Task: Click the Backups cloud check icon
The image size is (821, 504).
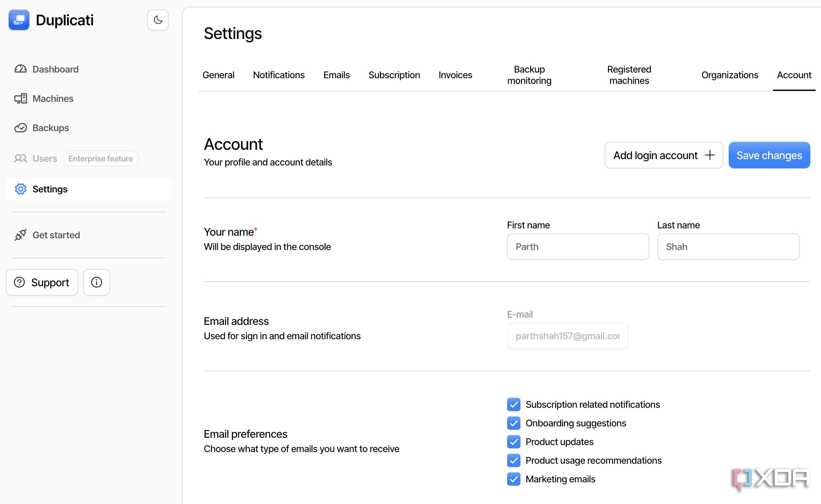Action: click(x=20, y=128)
